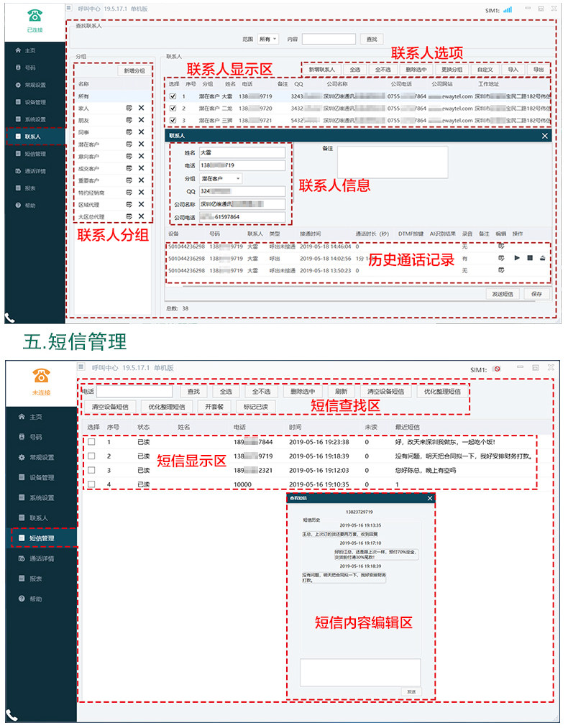Edit the 家人 group in contacts window
568x728 pixels.
(x=129, y=108)
